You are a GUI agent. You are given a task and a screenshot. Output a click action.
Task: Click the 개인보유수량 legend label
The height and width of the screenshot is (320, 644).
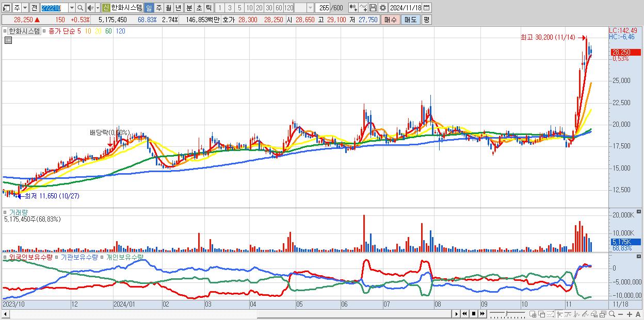pos(125,257)
